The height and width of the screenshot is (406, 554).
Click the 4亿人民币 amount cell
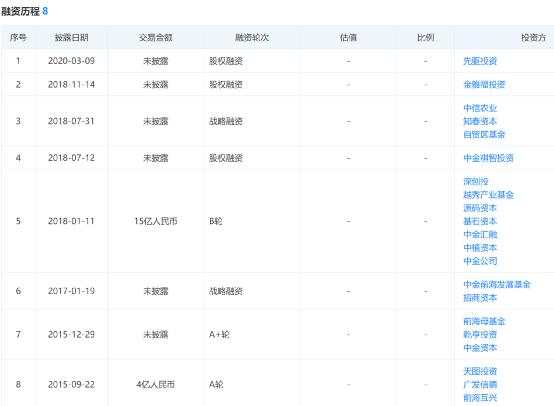(155, 384)
